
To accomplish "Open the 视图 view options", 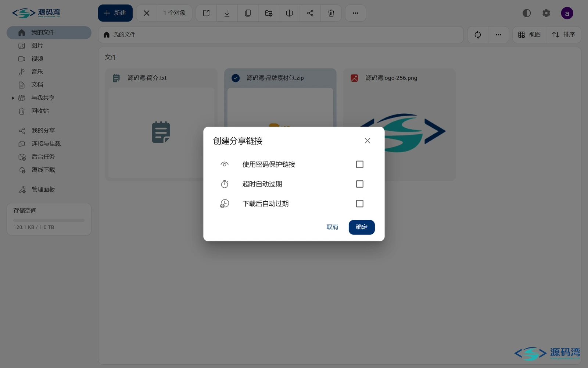I will coord(530,35).
